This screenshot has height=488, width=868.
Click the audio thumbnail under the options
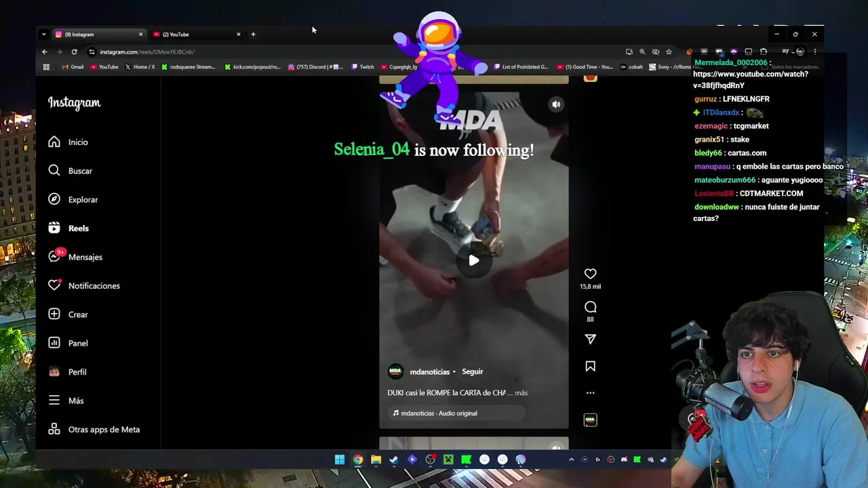(590, 420)
